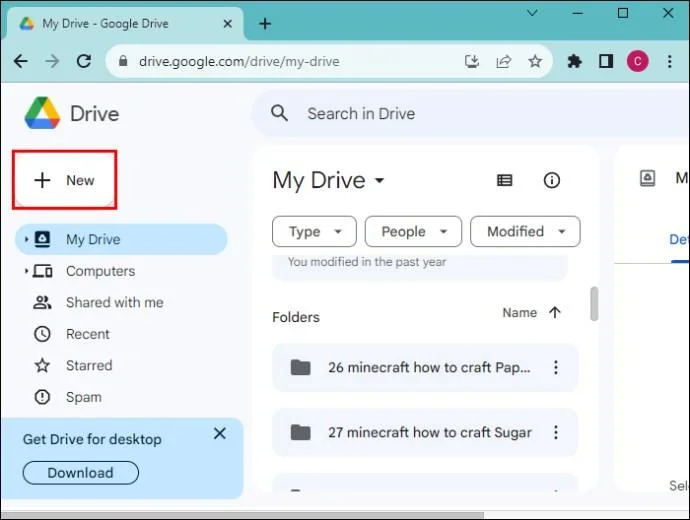Open Chrome three-dot menu
This screenshot has height=520, width=690.
click(669, 61)
